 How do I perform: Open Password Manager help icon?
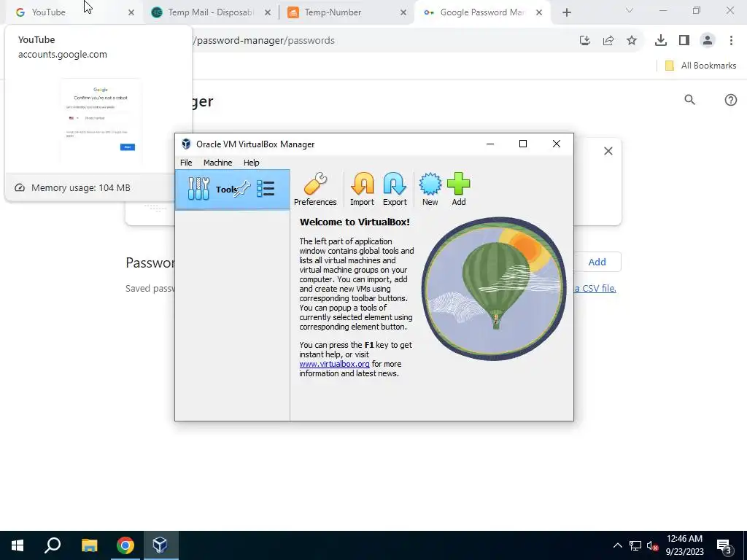coord(731,99)
